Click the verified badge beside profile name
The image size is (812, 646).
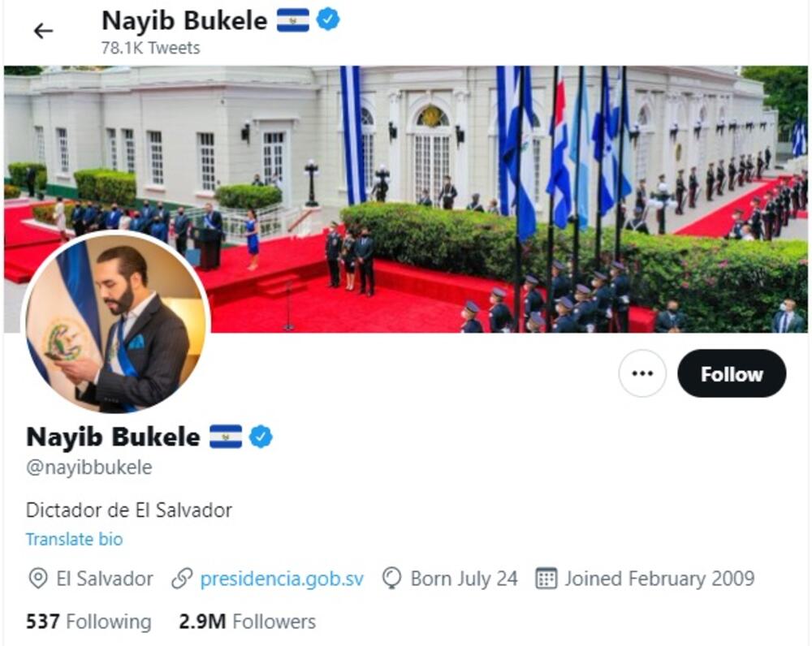(261, 437)
